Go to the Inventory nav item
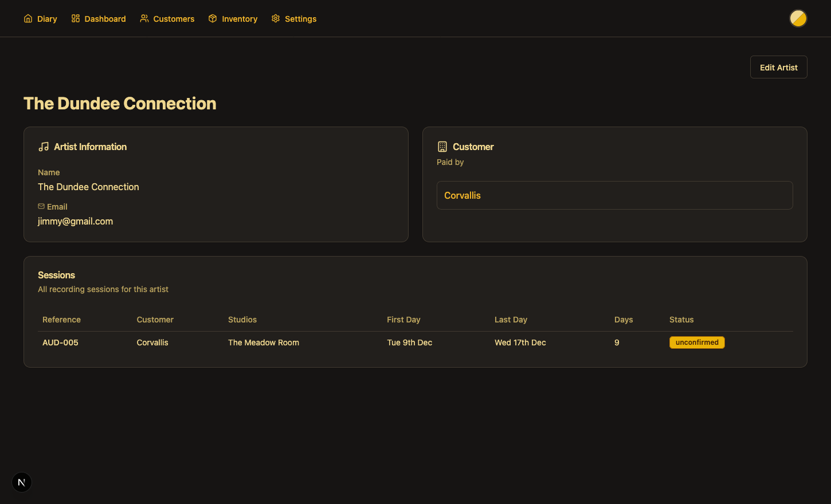Screen dimensions: 831x504 click(x=239, y=19)
